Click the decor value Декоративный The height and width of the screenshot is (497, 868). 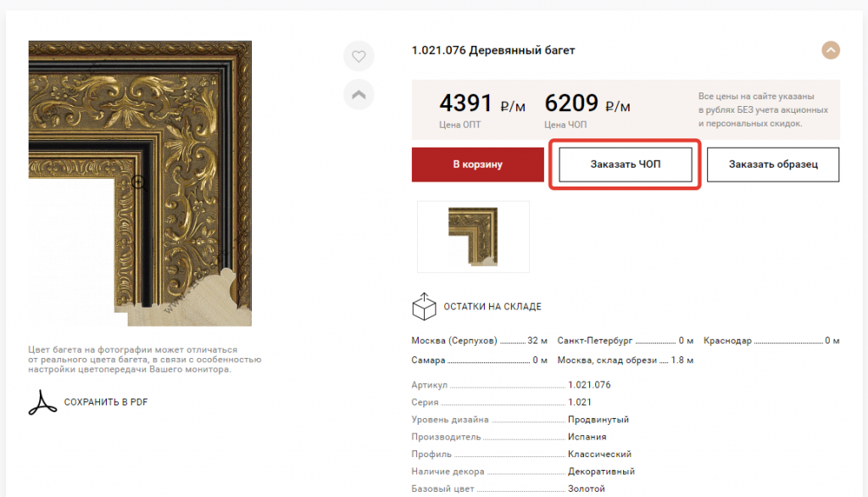click(x=601, y=472)
